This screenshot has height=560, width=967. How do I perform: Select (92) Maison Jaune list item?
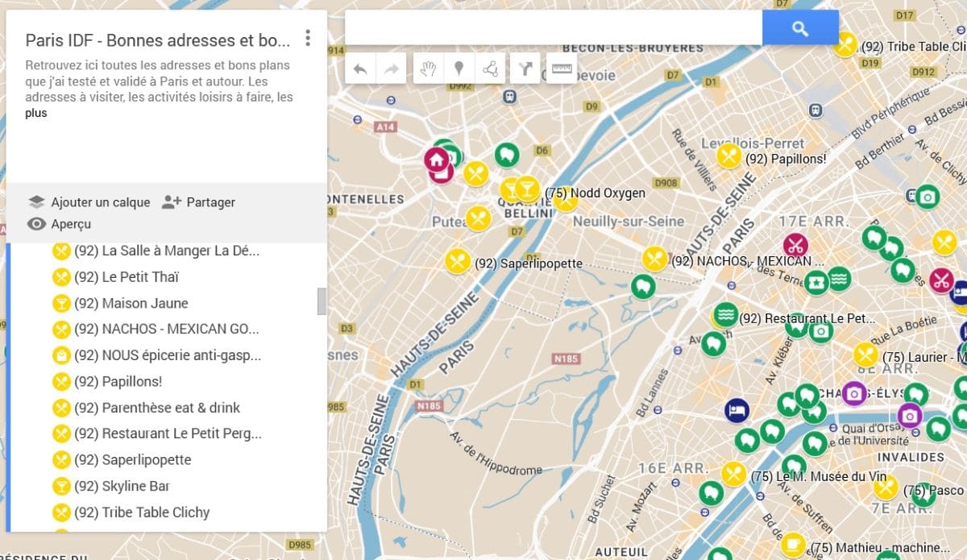pyautogui.click(x=131, y=303)
